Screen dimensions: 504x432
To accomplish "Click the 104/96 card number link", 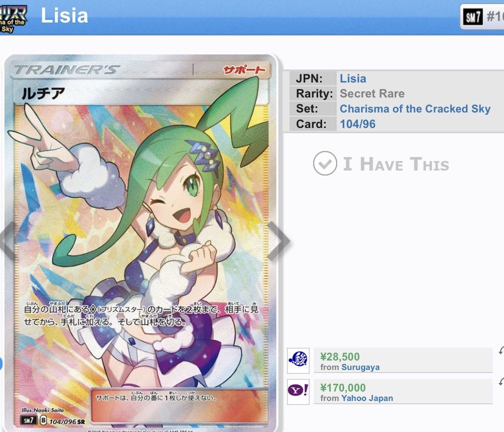I will point(358,124).
